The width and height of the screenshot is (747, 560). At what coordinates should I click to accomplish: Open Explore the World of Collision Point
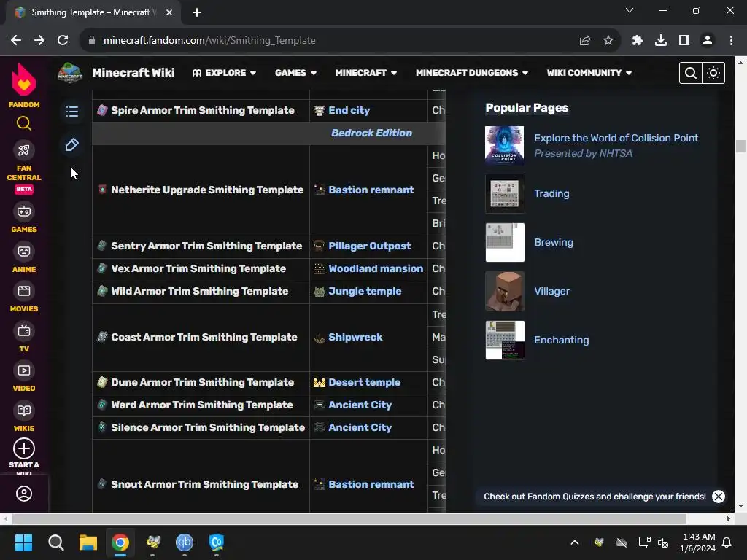tap(616, 138)
